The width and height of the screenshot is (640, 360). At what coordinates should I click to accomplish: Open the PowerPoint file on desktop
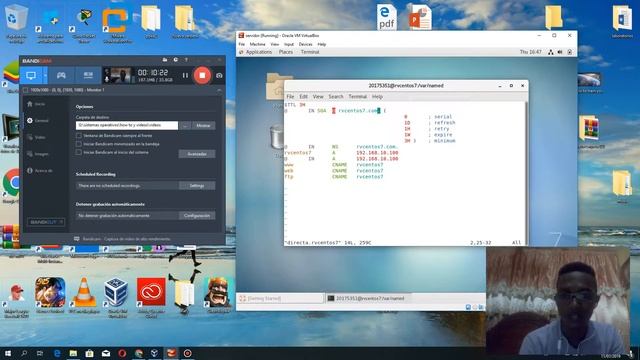coord(420,17)
